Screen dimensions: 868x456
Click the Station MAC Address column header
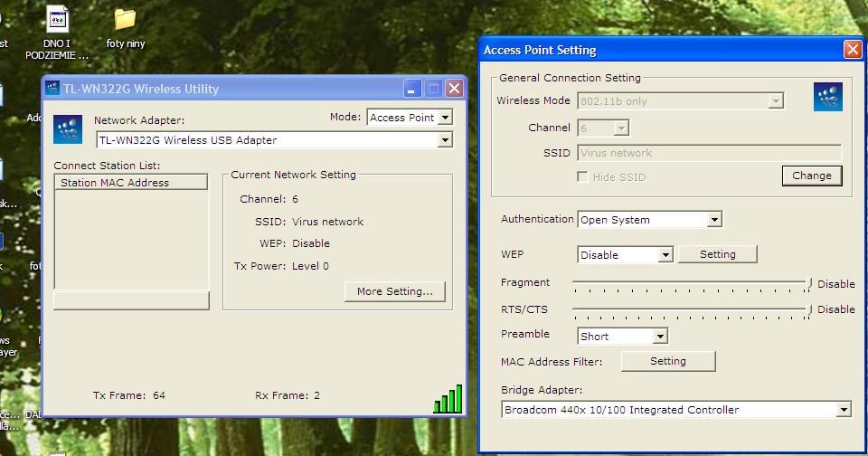point(130,182)
